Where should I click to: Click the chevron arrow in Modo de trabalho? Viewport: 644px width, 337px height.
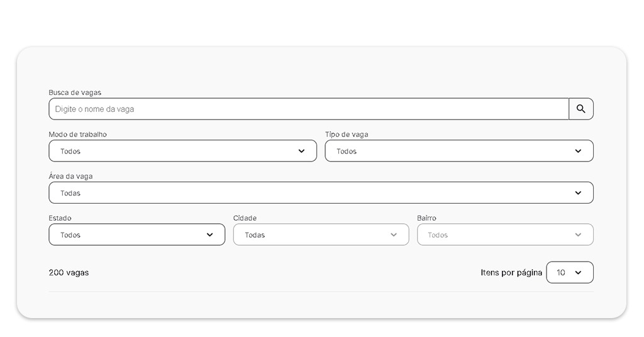tap(301, 151)
